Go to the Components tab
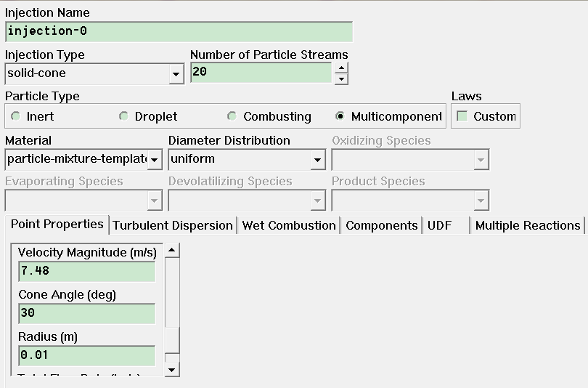The width and height of the screenshot is (588, 388). click(x=382, y=225)
